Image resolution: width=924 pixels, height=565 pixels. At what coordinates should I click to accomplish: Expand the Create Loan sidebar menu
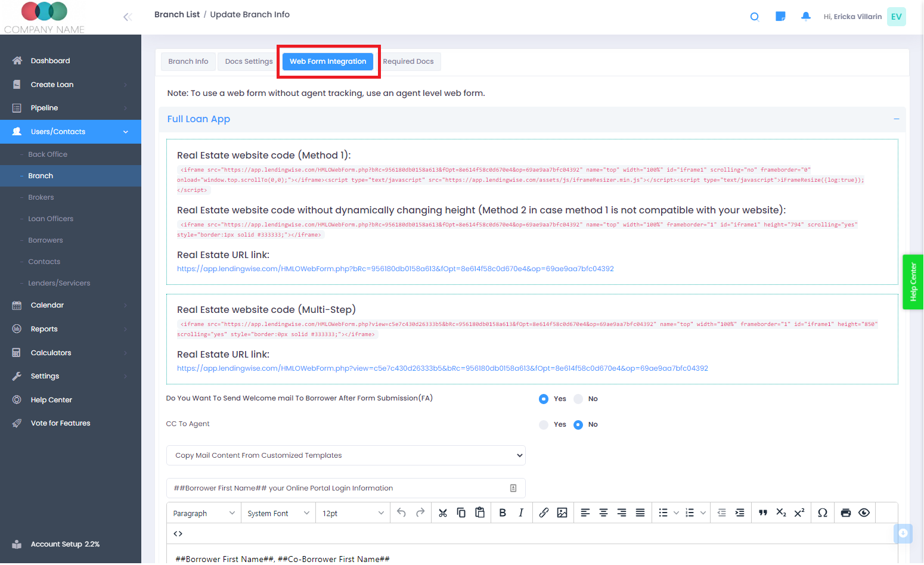tap(70, 85)
